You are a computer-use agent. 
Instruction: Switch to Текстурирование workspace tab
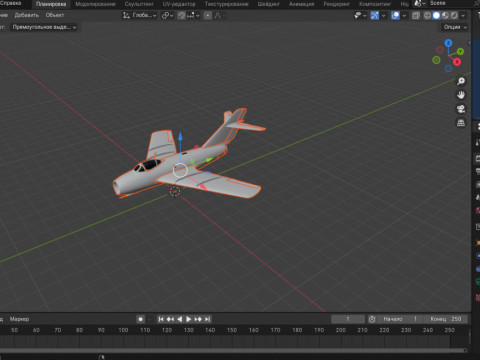coord(227,4)
